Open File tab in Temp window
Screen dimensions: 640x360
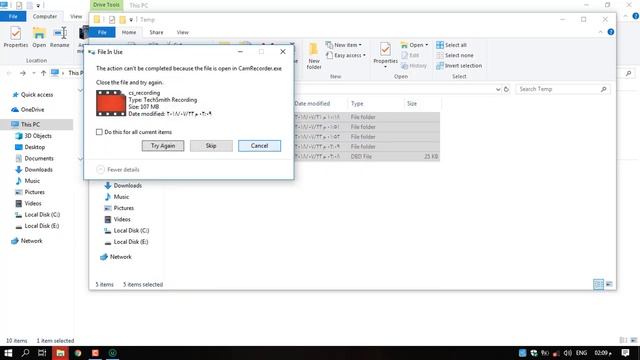point(102,32)
